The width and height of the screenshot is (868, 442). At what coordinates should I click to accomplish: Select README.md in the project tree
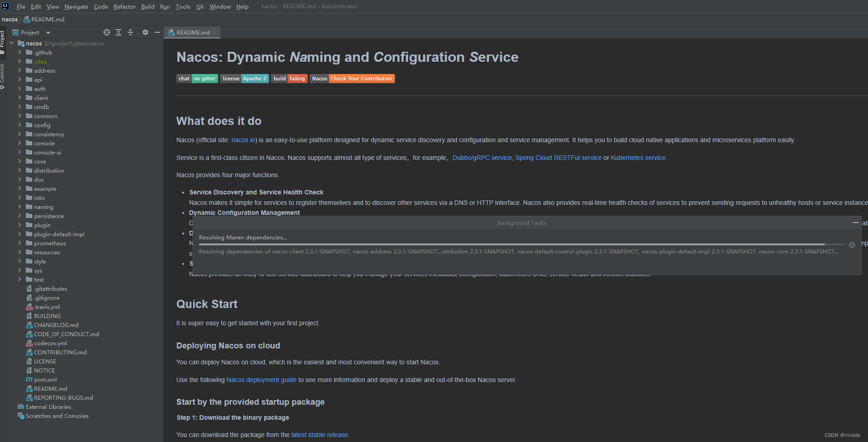(x=46, y=389)
